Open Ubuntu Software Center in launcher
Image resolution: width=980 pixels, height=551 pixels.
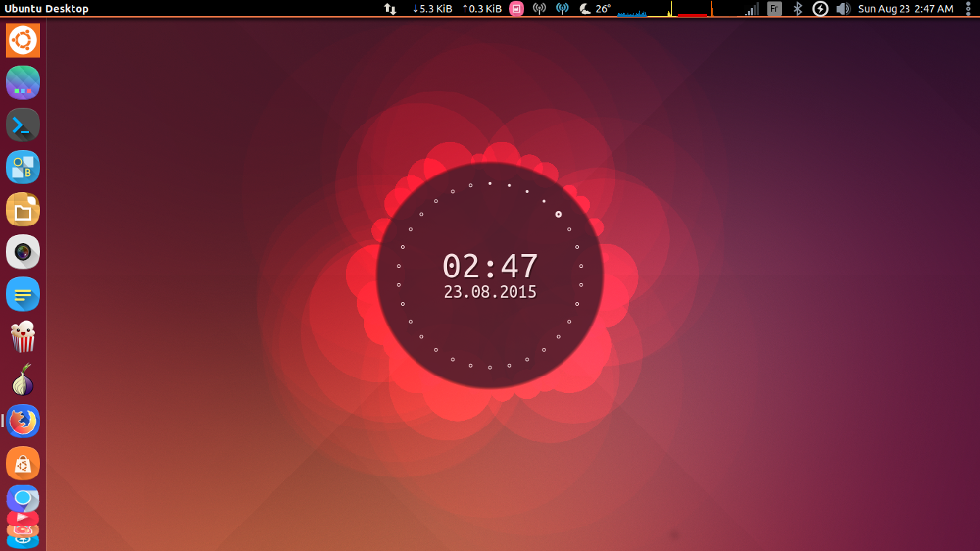(x=24, y=464)
